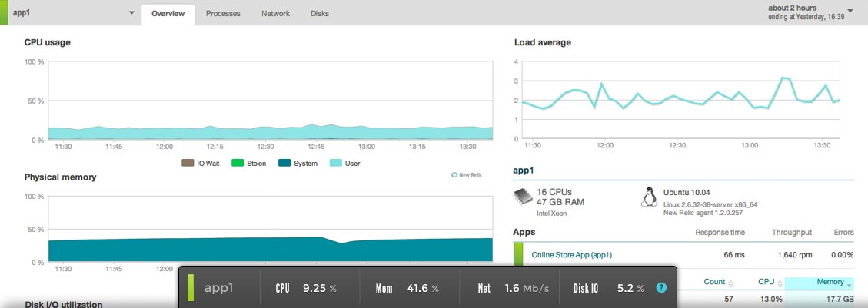Toggle the User legend swatch
The width and height of the screenshot is (868, 308).
pos(335,163)
